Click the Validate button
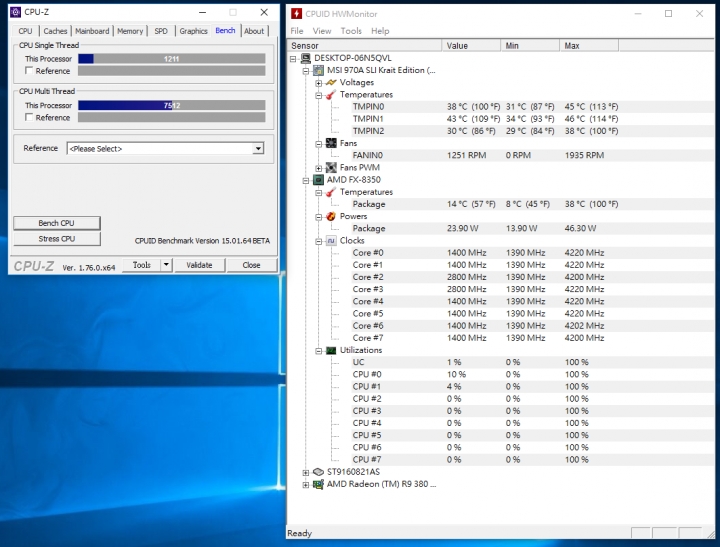The width and height of the screenshot is (720, 547). pyautogui.click(x=199, y=265)
